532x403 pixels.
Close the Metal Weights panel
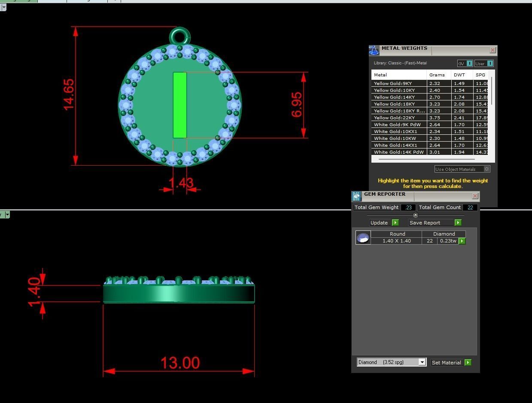click(x=492, y=50)
